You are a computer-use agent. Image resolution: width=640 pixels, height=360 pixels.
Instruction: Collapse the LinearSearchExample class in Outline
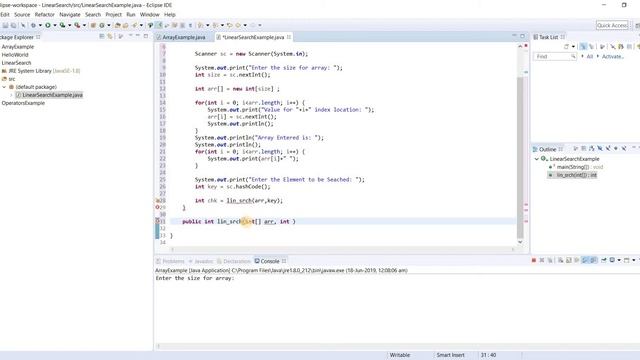[x=537, y=159]
